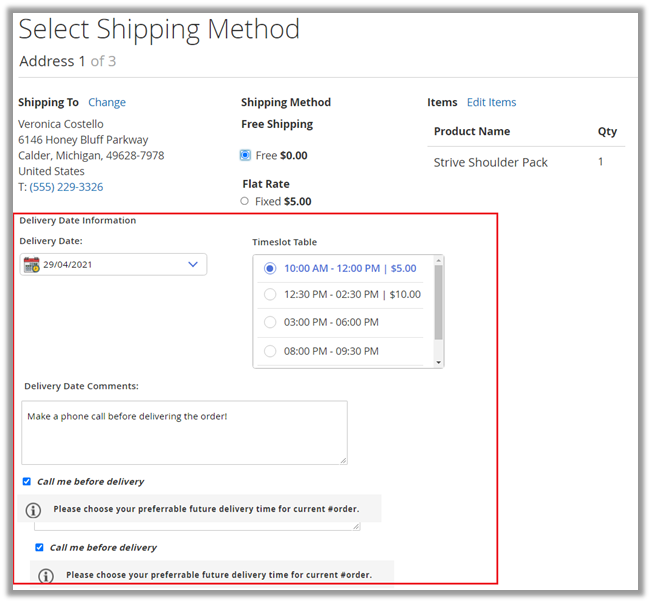This screenshot has width=651, height=603.
Task: Toggle the upper Call me before delivery checkbox
Action: [27, 481]
